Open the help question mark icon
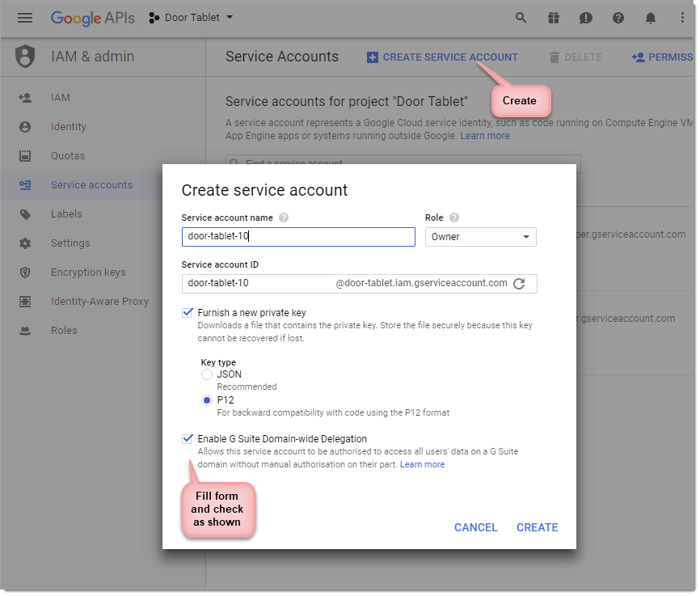Screen dimensions: 700x596 618,18
